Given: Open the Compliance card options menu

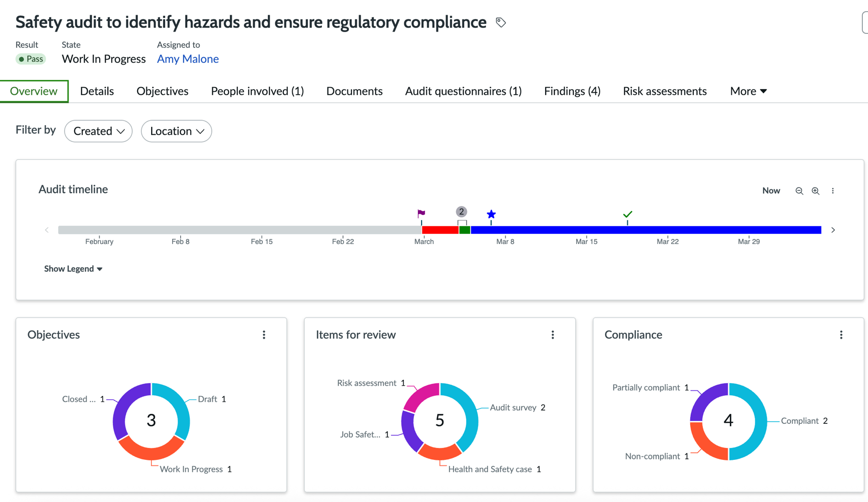Looking at the screenshot, I should [x=841, y=335].
